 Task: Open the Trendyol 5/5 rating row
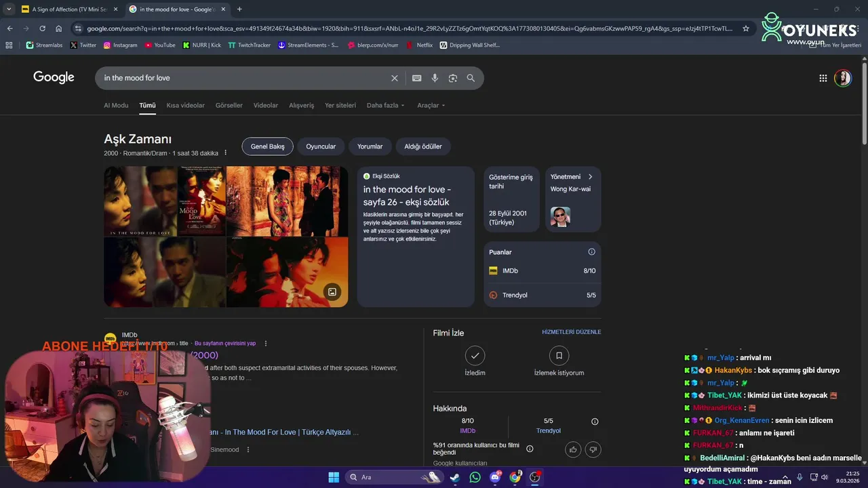pos(542,295)
